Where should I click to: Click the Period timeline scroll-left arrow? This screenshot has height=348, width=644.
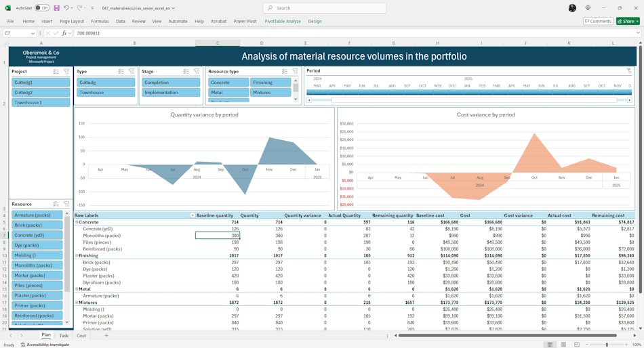[x=309, y=100]
